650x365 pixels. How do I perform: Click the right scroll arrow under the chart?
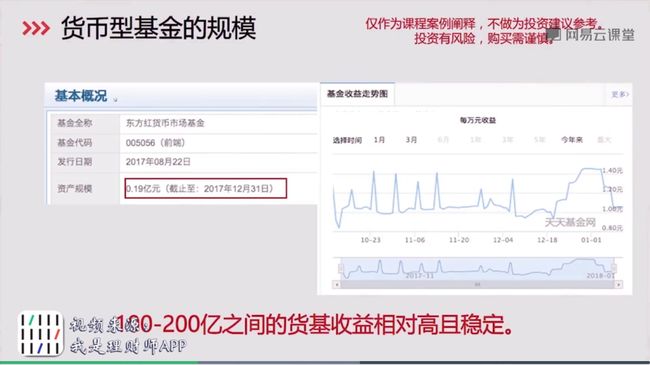618,285
